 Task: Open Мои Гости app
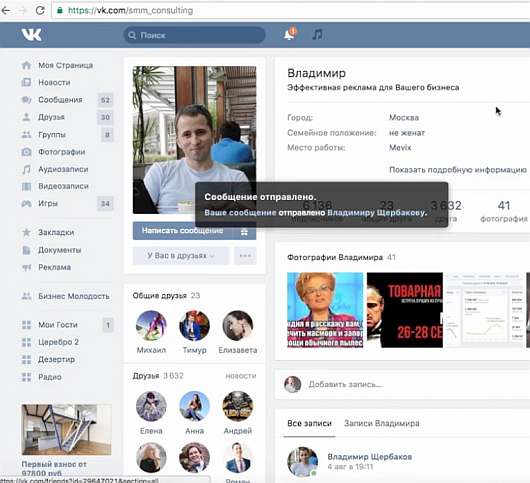(x=58, y=325)
